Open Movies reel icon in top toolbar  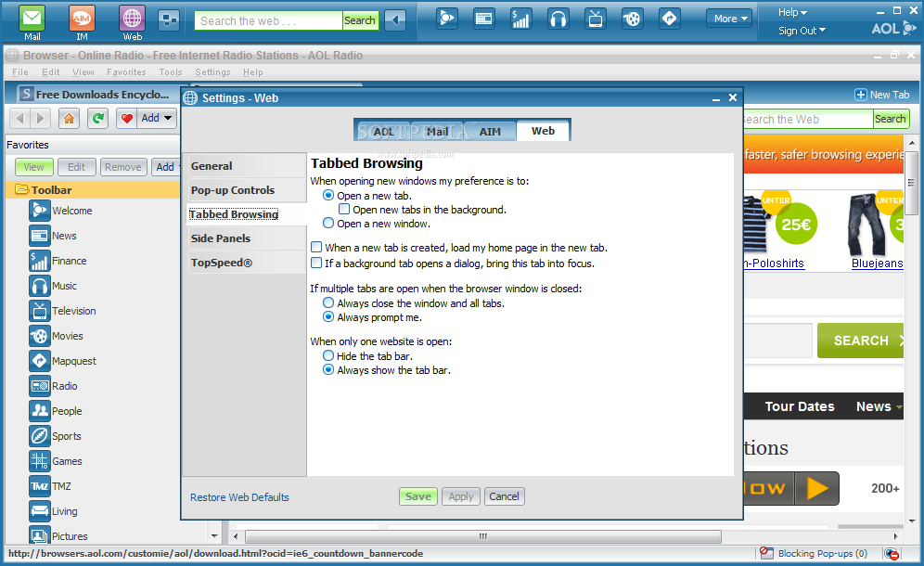632,19
